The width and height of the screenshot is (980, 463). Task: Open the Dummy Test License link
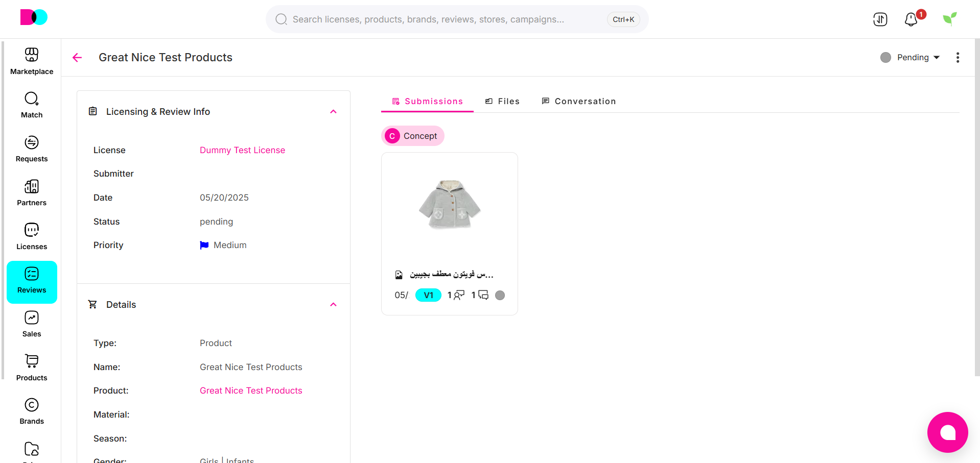click(242, 150)
